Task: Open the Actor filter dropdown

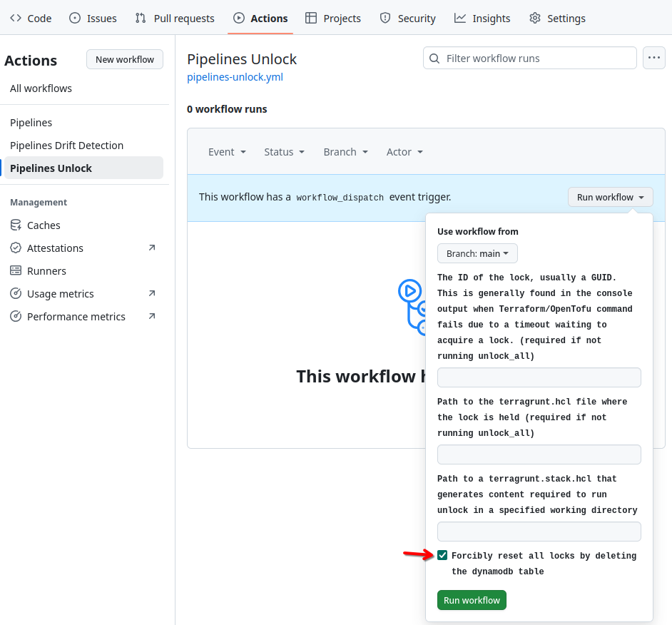Action: 404,152
